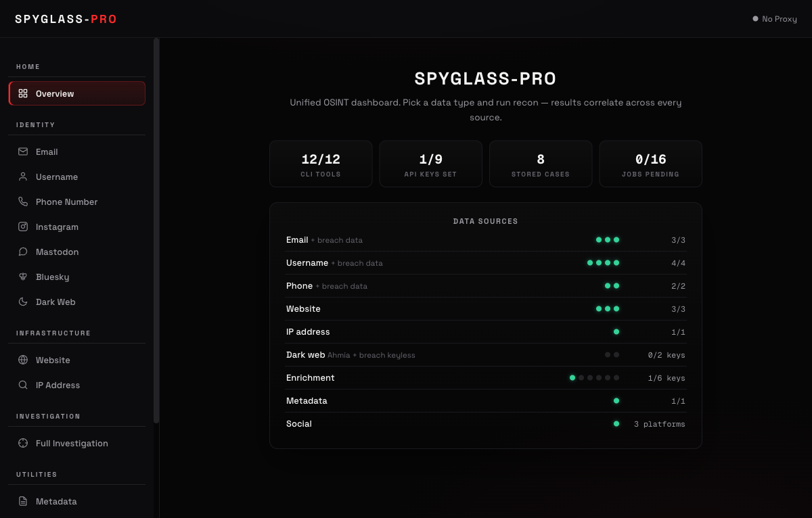Click the Dark Web moon icon
Viewport: 812px width, 518px height.
pyautogui.click(x=23, y=302)
